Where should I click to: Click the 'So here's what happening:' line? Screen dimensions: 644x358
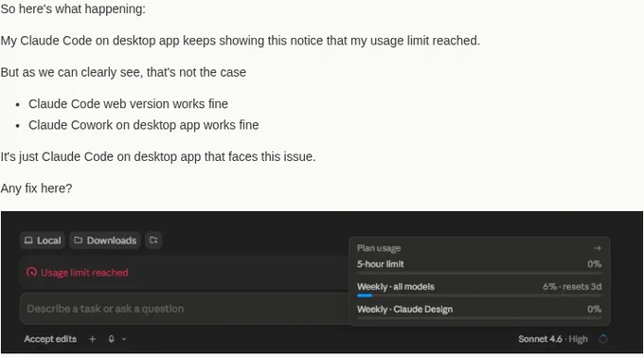tap(73, 9)
